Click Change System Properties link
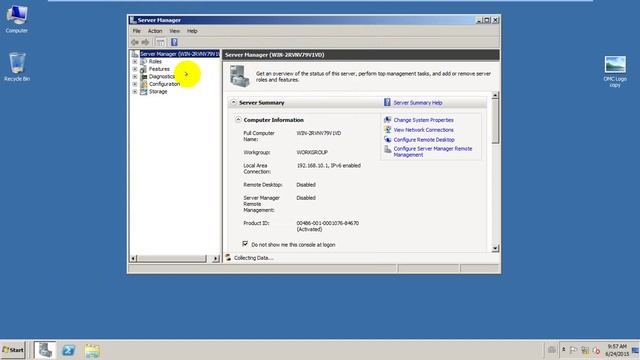Screen dimensions: 640x360 pyautogui.click(x=424, y=120)
